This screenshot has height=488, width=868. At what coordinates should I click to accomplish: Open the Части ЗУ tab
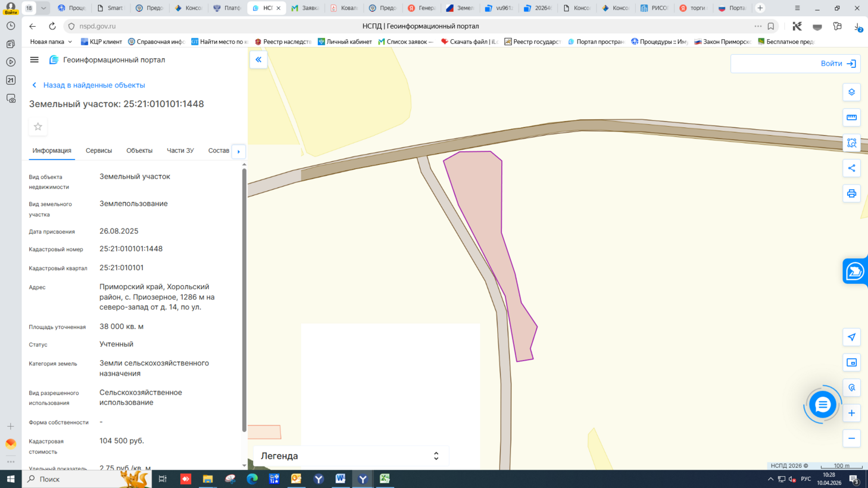180,151
